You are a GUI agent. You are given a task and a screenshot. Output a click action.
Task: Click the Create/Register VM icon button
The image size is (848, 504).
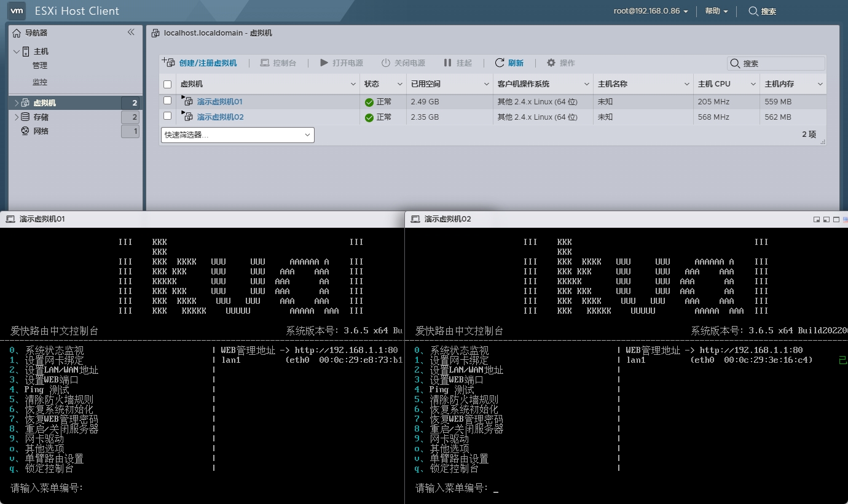tap(168, 63)
